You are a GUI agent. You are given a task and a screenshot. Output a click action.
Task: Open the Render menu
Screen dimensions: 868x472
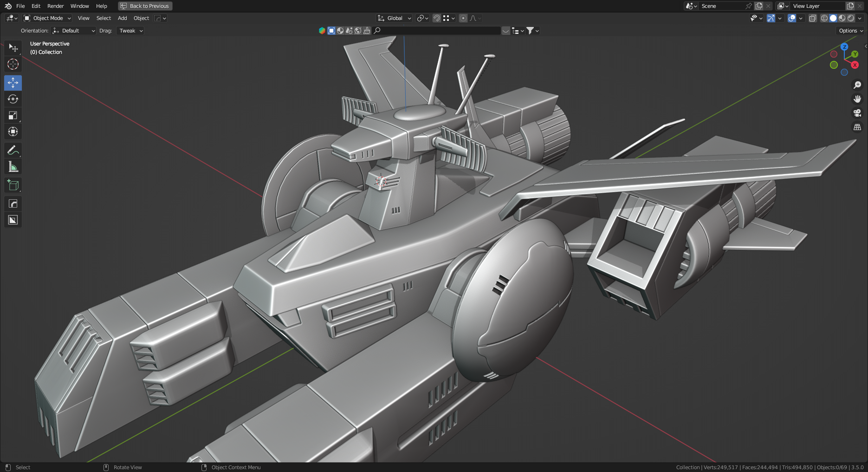pyautogui.click(x=55, y=6)
